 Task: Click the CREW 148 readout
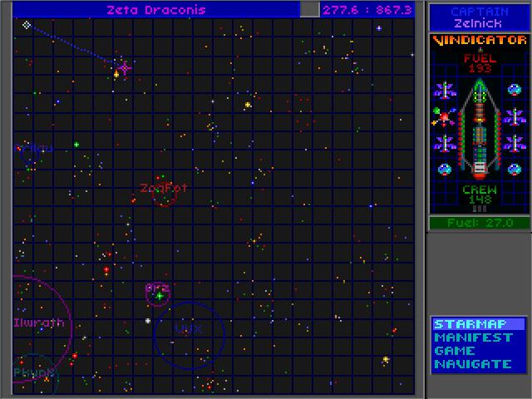480,195
